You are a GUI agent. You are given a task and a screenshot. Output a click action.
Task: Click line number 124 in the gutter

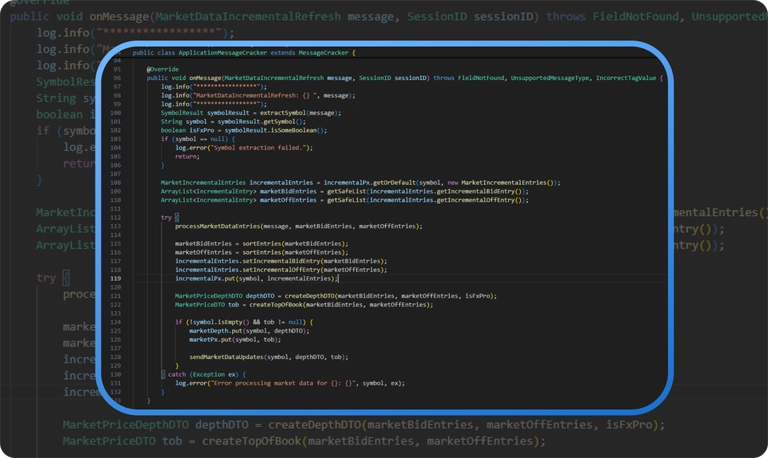116,322
